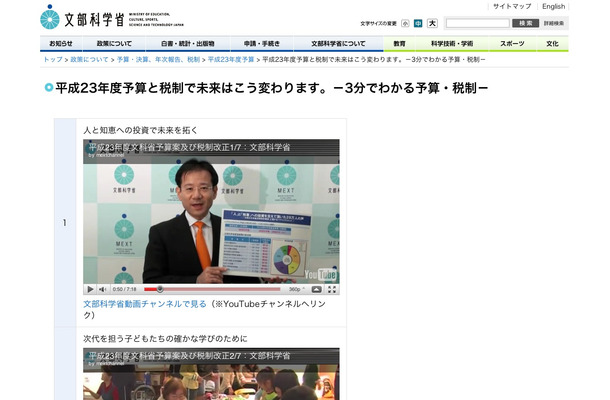Play the first budget video

coord(90,289)
